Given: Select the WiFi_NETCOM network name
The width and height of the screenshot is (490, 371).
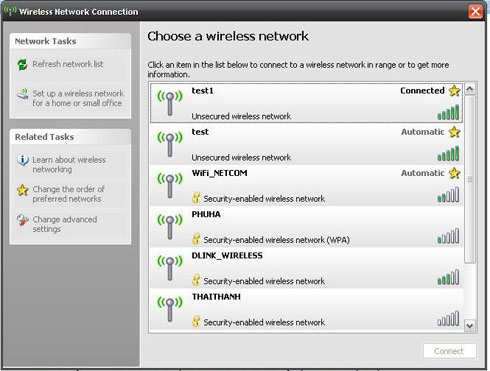Looking at the screenshot, I should pos(219,173).
